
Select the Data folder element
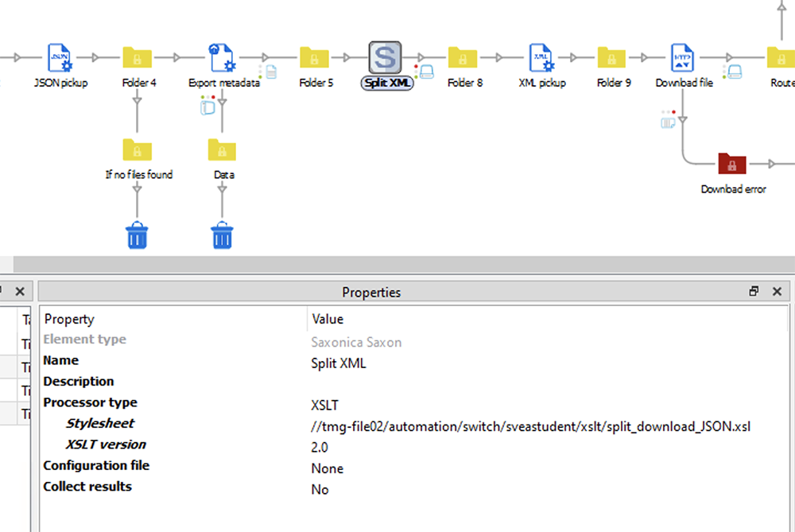[x=222, y=150]
